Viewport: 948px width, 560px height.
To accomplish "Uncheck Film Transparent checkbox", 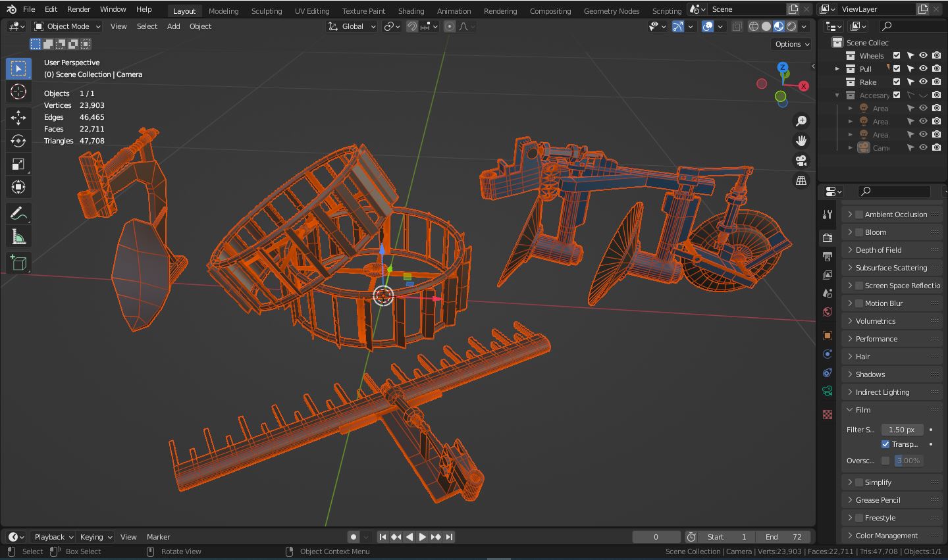I will [x=885, y=444].
